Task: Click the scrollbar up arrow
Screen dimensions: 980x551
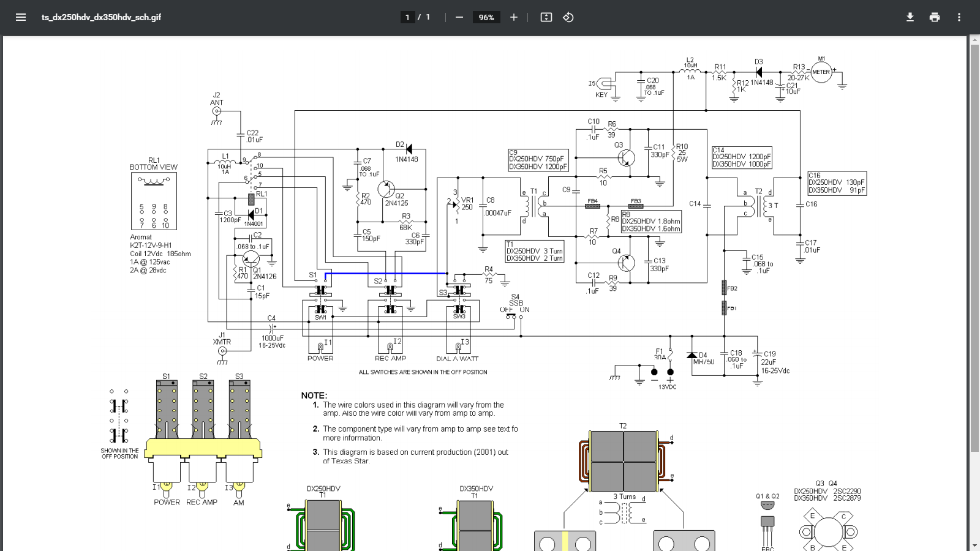Action: (x=974, y=40)
